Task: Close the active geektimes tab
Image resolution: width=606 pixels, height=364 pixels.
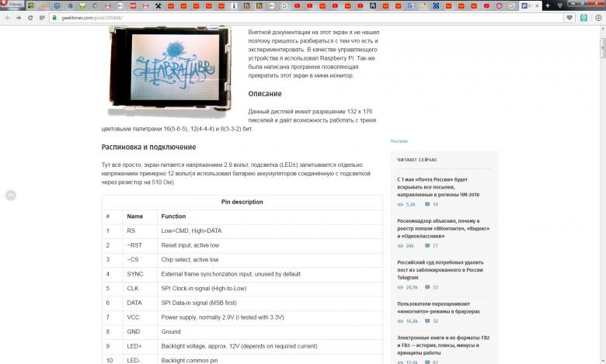Action: tap(537, 5)
